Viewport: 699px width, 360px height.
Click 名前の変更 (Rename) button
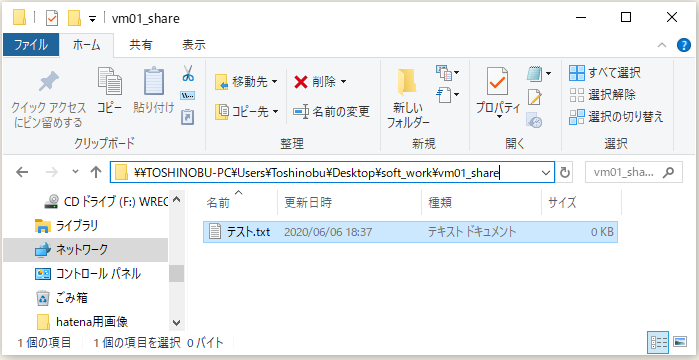[x=332, y=111]
